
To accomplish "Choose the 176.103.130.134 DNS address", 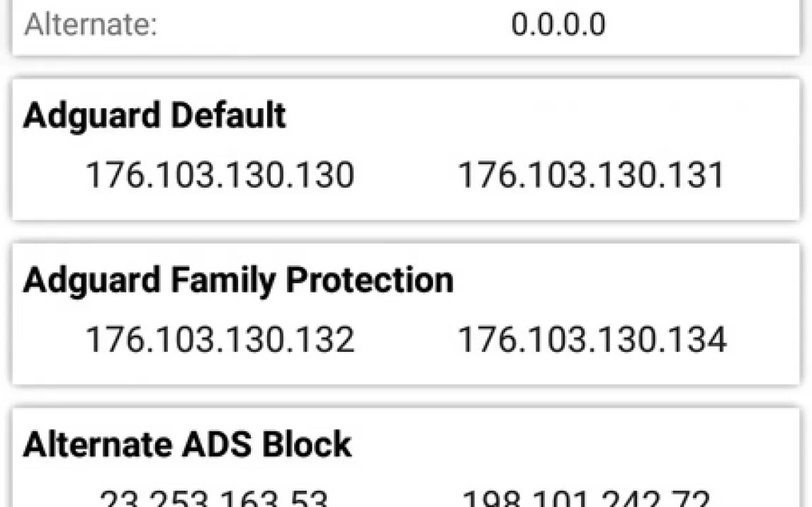I will (592, 340).
